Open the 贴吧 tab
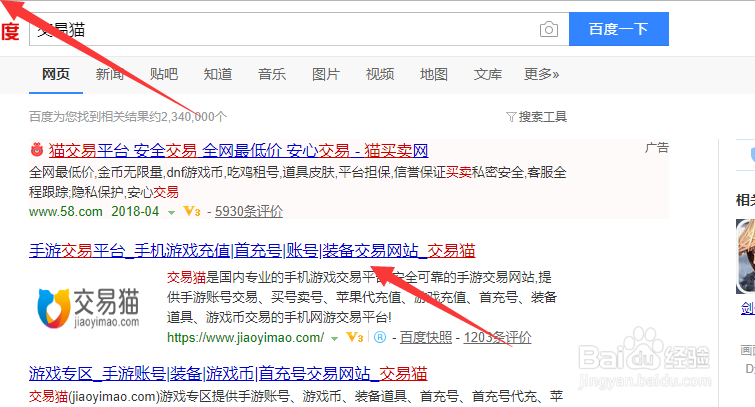The height and width of the screenshot is (407, 755). coord(164,74)
